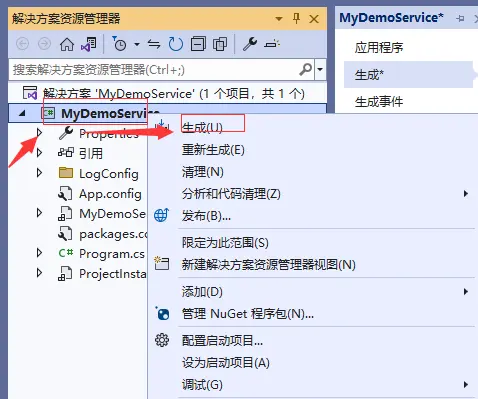Image resolution: width=478 pixels, height=399 pixels.
Task: Click MyDemoSe service file icon
Action: click(x=65, y=214)
